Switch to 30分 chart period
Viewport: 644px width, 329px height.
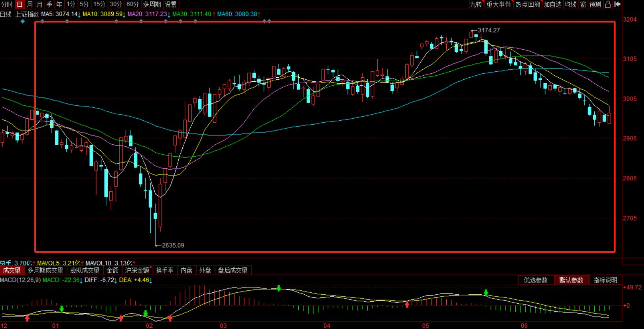pos(116,4)
